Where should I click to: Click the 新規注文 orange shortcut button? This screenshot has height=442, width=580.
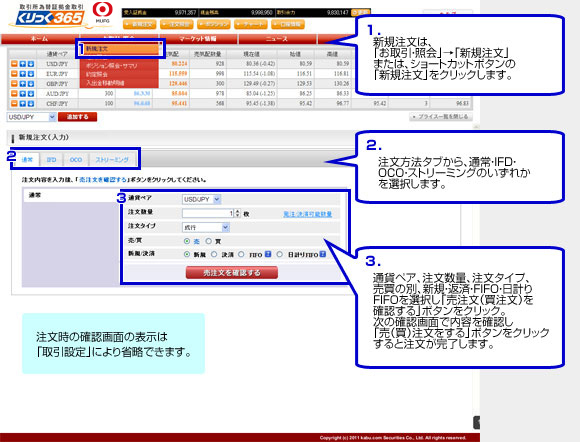tap(139, 24)
